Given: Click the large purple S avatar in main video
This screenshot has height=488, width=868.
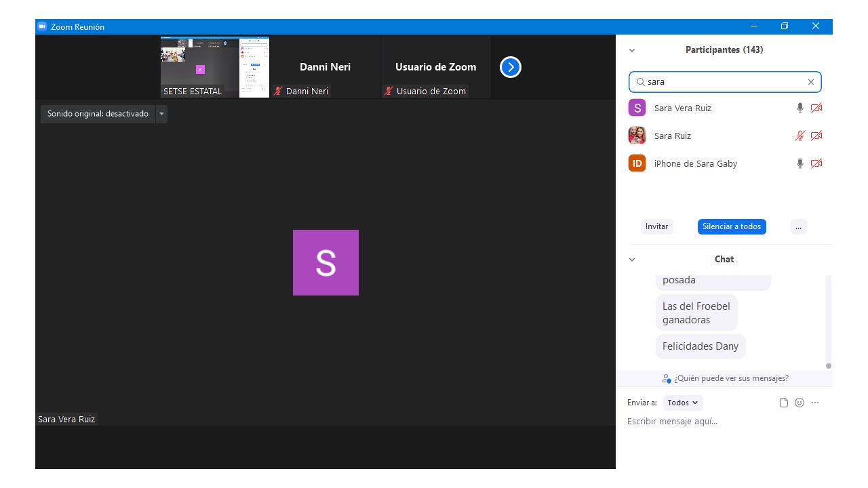Looking at the screenshot, I should pyautogui.click(x=325, y=262).
